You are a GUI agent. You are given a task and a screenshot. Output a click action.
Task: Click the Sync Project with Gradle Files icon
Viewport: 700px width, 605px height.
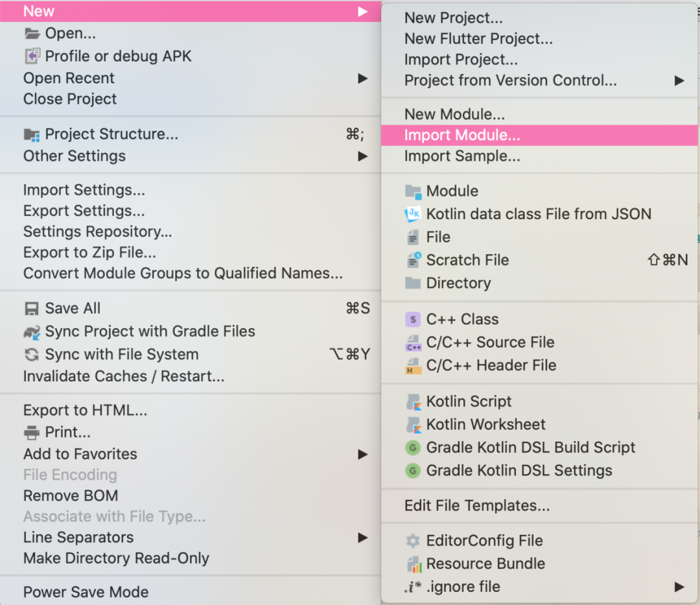(x=32, y=332)
